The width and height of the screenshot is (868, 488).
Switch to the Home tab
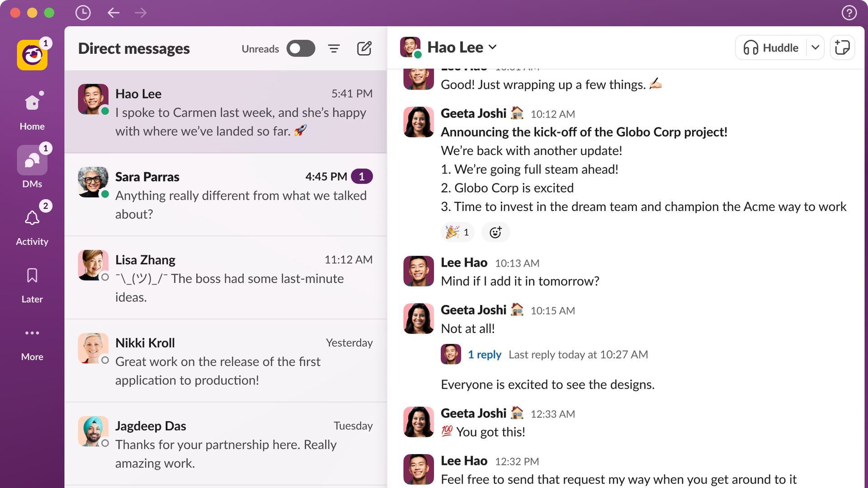[32, 111]
